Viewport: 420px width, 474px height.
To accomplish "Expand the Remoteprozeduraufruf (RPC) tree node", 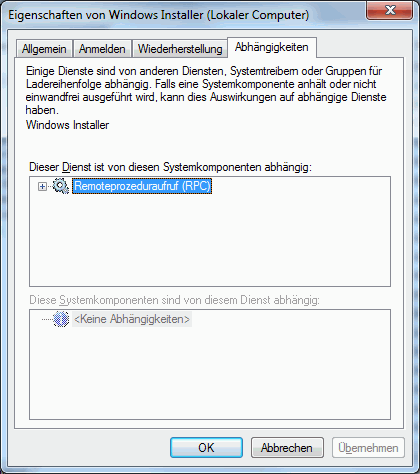I will (x=42, y=186).
